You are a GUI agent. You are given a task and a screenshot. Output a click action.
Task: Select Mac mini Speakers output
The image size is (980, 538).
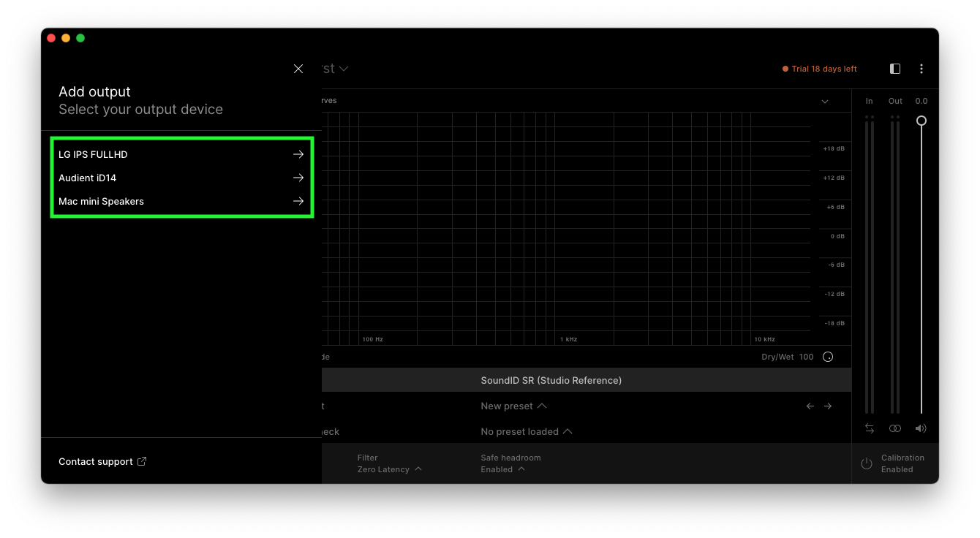pyautogui.click(x=181, y=201)
